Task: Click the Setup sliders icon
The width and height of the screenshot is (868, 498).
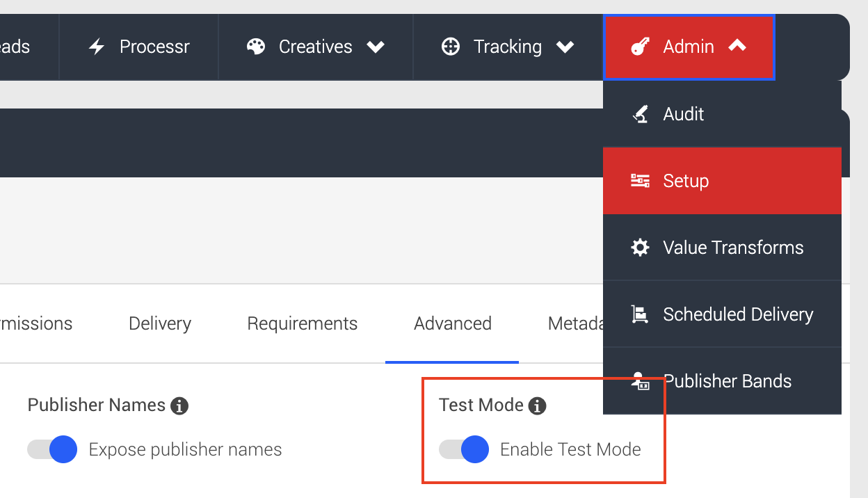Action: (640, 181)
